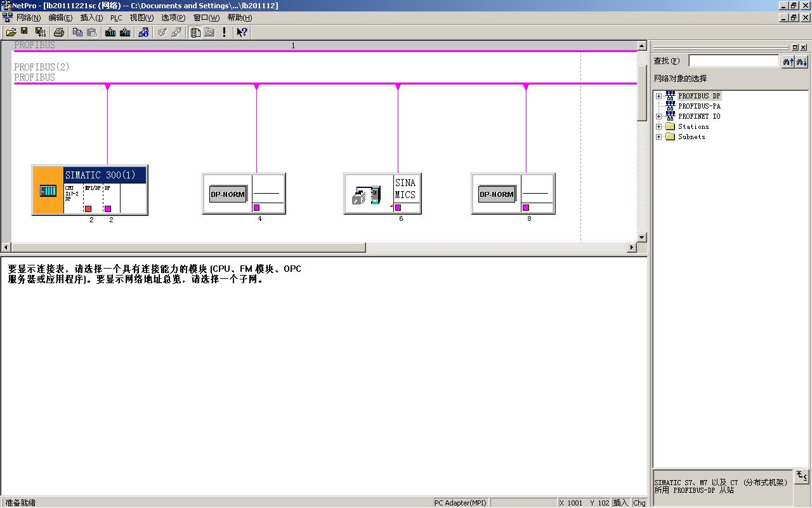Click the magenta square of the address 4 slave
This screenshot has width=812, height=508.
257,208
